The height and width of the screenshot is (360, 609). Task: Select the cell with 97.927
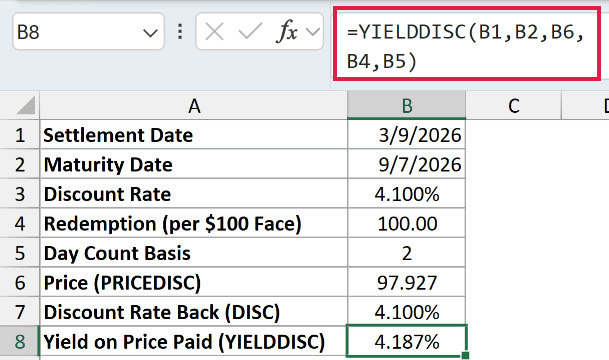(407, 283)
